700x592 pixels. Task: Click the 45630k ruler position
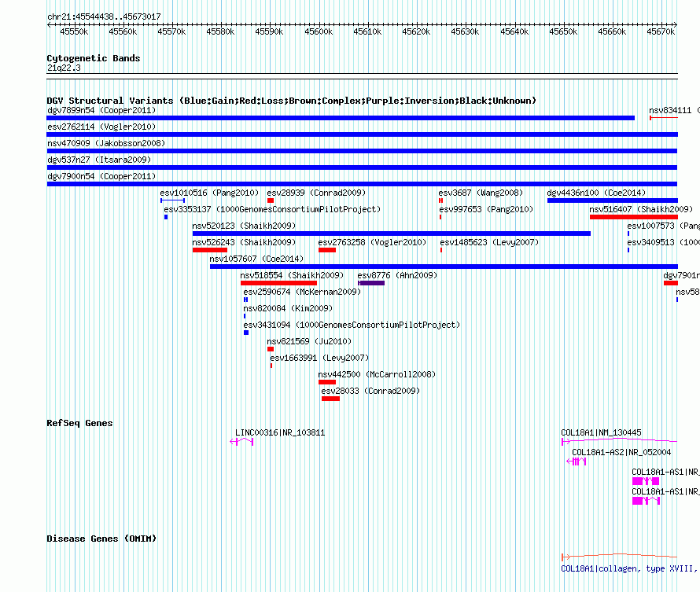coord(465,31)
